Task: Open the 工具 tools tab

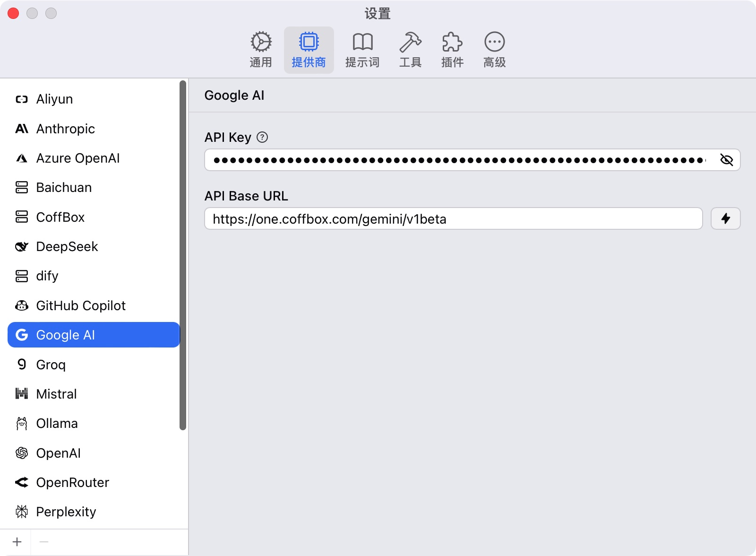Action: (x=410, y=50)
